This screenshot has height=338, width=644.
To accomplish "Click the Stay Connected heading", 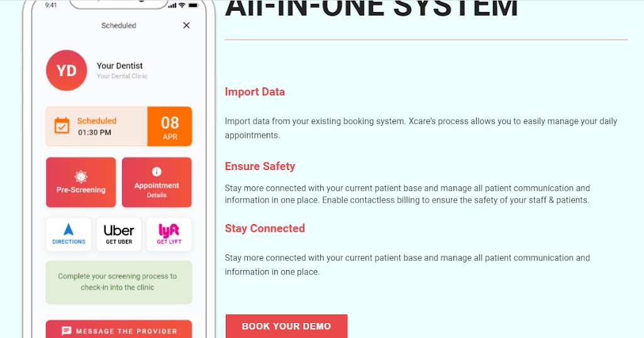I will (265, 228).
